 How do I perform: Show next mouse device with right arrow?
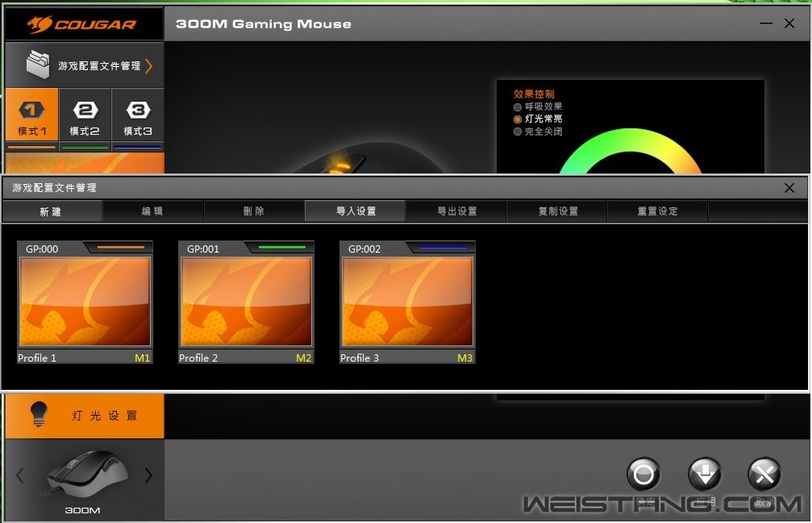coord(148,475)
